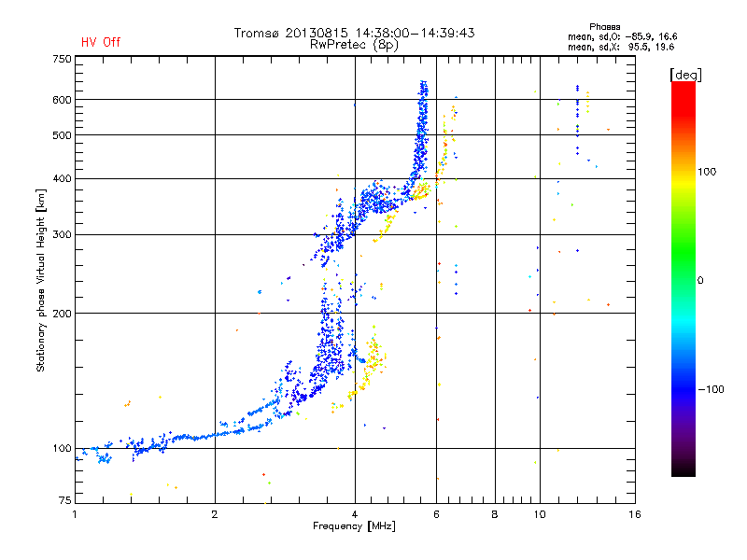Click the Tromsø date and time title
The width and height of the screenshot is (747, 560).
coord(354,33)
